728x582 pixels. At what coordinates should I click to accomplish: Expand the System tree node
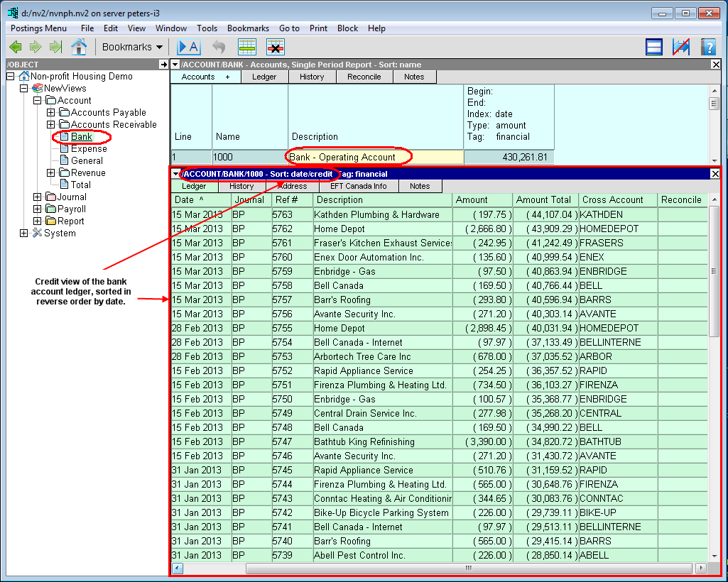click(24, 233)
